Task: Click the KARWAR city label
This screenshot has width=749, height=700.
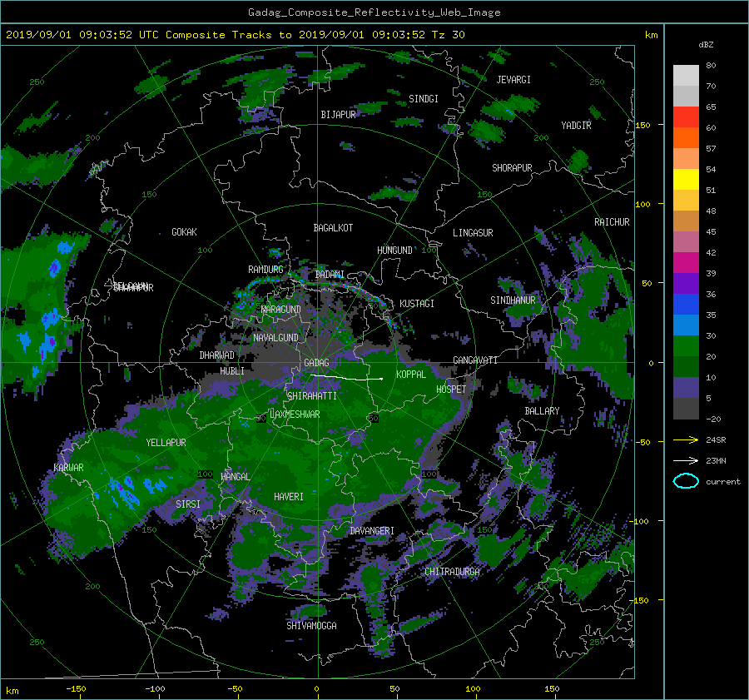Action: 68,468
